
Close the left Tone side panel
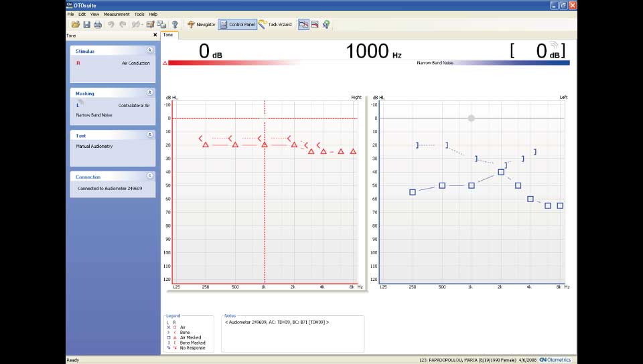pos(155,35)
